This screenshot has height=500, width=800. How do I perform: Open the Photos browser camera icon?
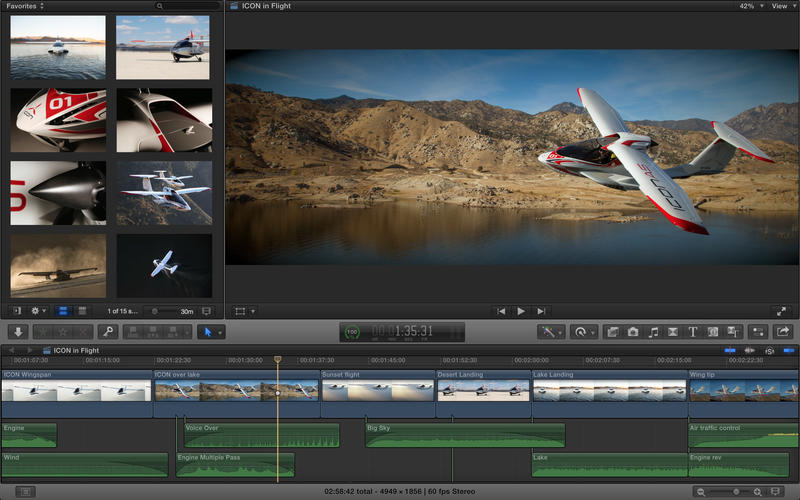[633, 331]
